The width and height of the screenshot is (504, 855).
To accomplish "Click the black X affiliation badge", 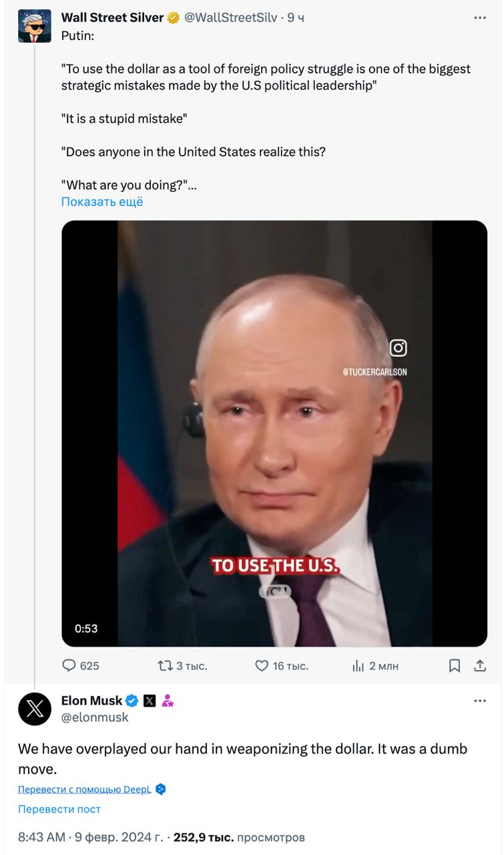I will click(150, 701).
